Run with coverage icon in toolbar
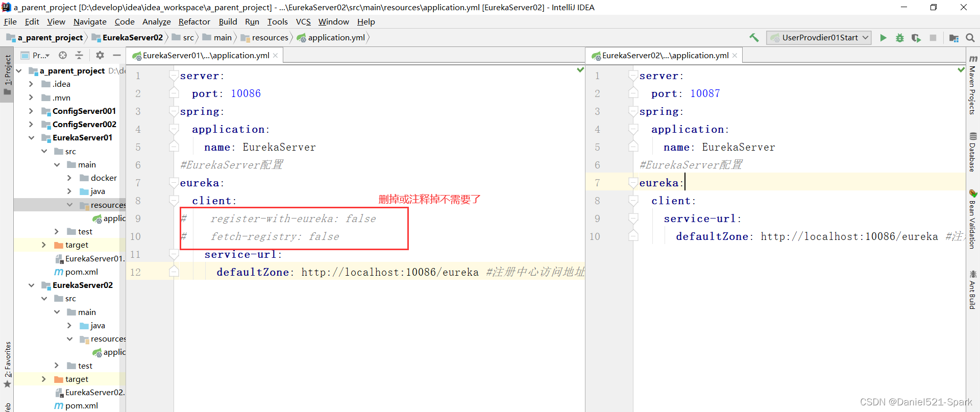 click(916, 38)
